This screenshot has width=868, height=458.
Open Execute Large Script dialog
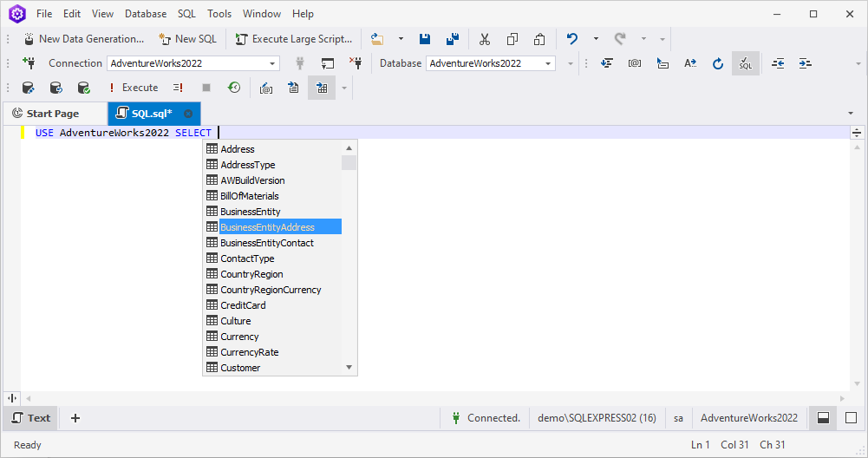[x=294, y=39]
